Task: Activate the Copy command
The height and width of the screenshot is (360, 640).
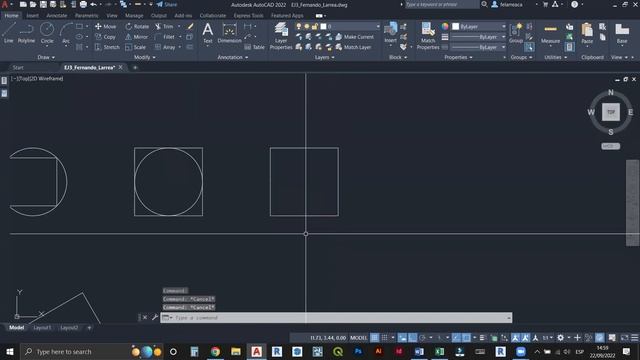Action: coord(105,37)
